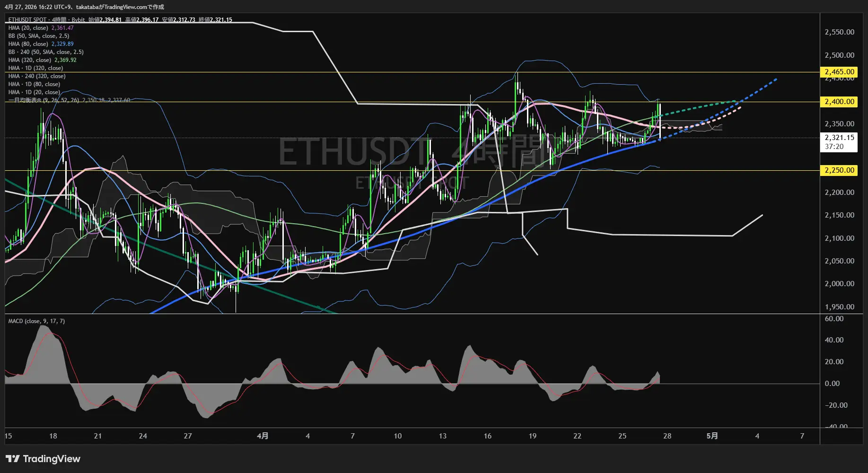Click 2,050.00 on the price axis
This screenshot has width=868, height=473.
(839, 261)
